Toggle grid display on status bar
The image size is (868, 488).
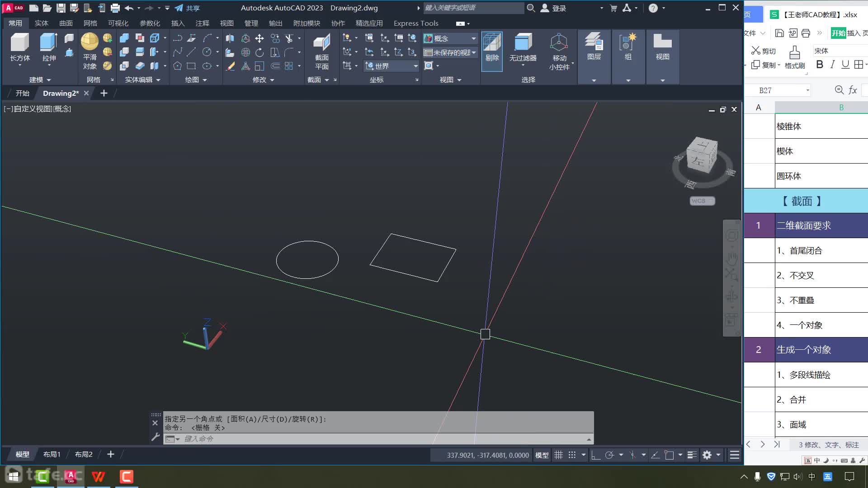(x=559, y=455)
